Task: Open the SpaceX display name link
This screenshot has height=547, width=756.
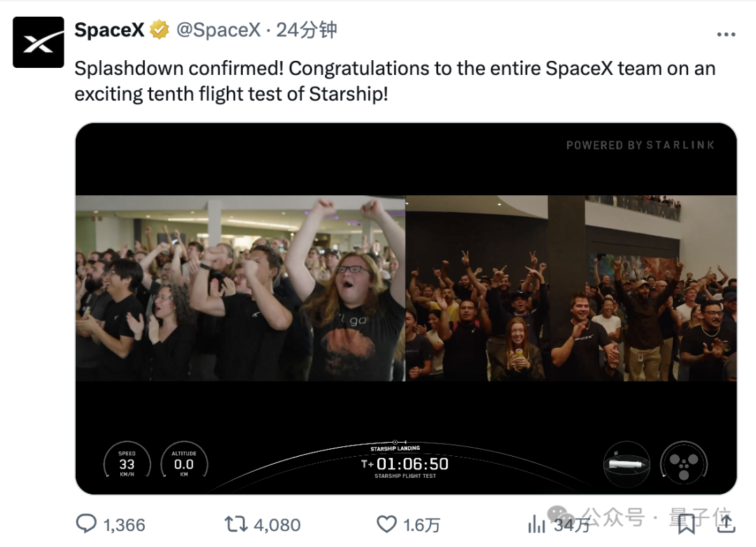Action: coord(109,30)
